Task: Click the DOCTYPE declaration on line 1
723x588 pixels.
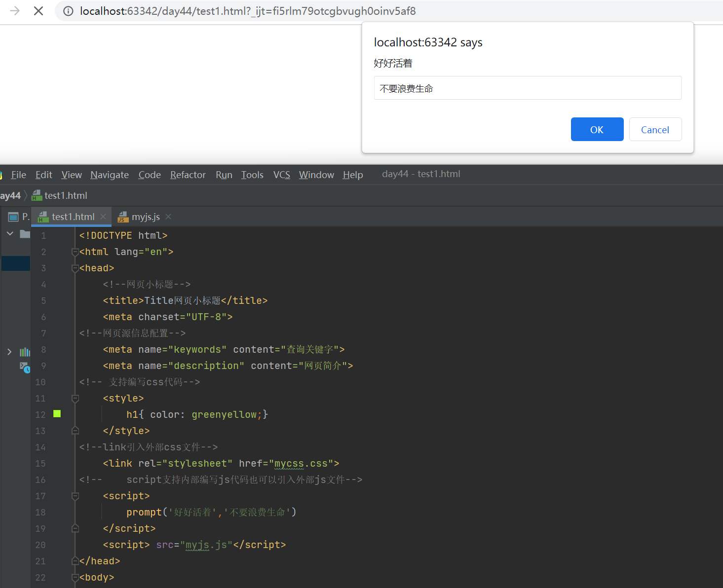Action: (x=123, y=236)
